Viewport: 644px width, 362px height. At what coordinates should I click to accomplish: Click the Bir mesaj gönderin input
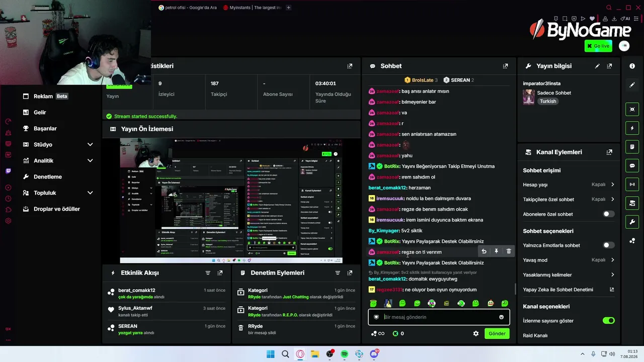click(x=439, y=317)
